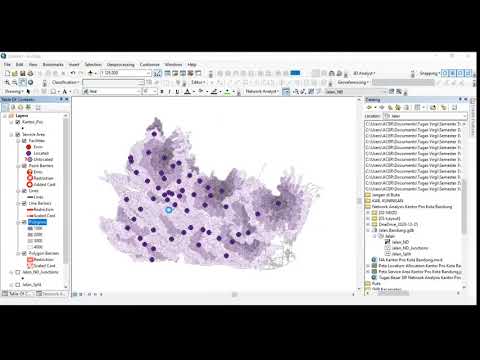
Task: Uncheck the Line Barriers sublayer checkbox
Action: coord(24,203)
